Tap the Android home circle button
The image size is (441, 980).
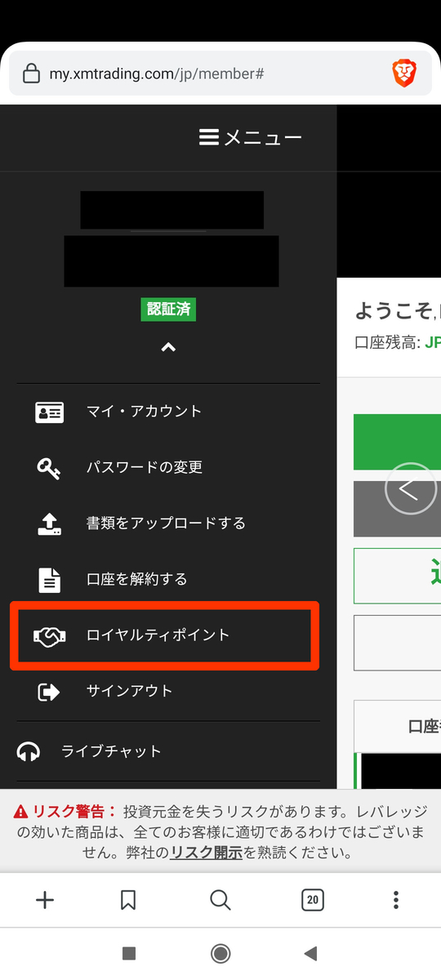[x=220, y=953]
